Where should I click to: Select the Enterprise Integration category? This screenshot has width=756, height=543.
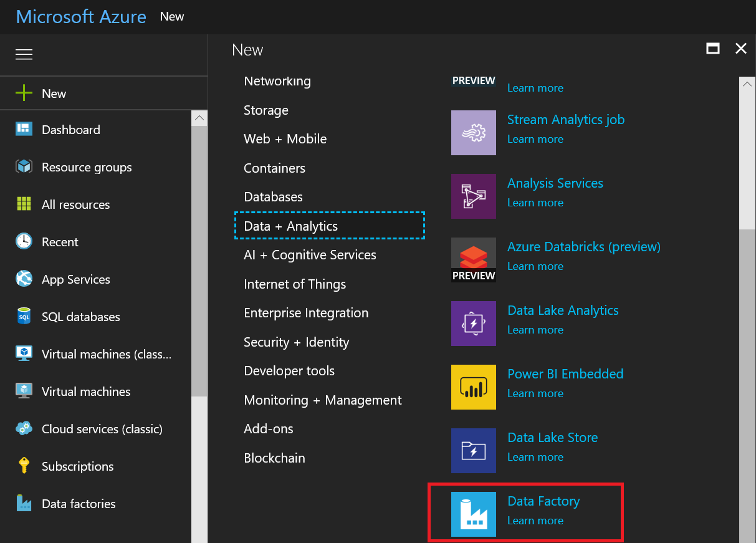point(306,313)
